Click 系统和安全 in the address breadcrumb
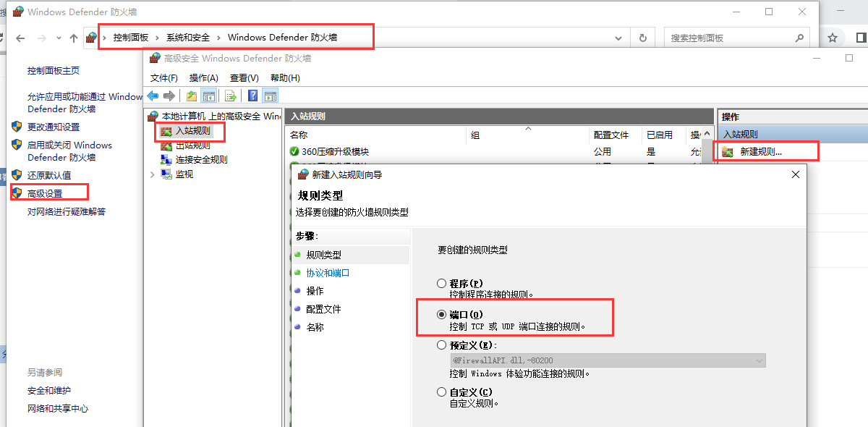Image resolution: width=868 pixels, height=427 pixels. [188, 38]
